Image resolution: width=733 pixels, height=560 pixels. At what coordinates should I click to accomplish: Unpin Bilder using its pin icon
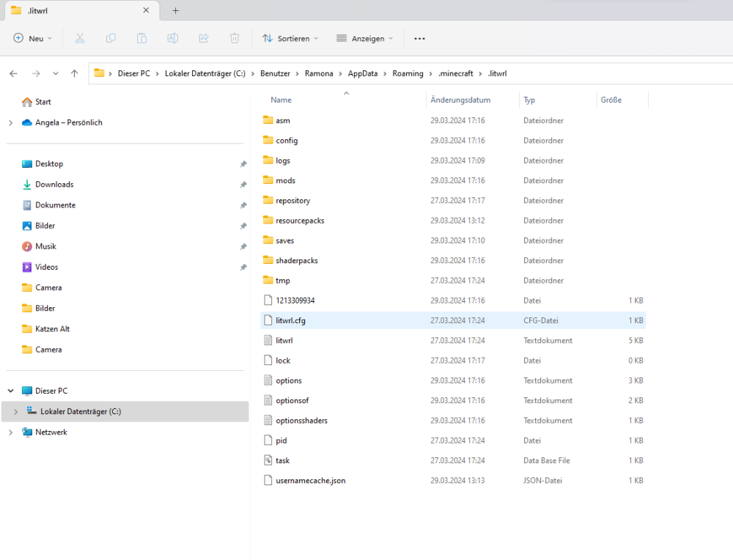pos(243,226)
